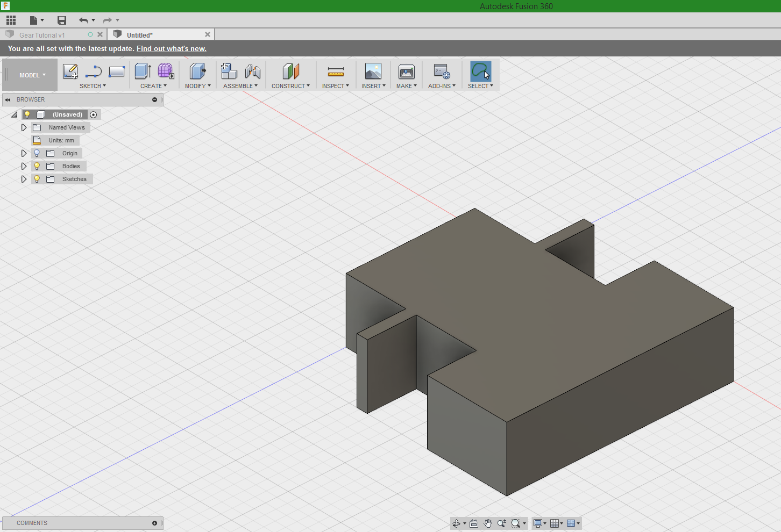The image size is (781, 532).
Task: Click the Zoom tool in navigation bar
Action: pos(501,523)
